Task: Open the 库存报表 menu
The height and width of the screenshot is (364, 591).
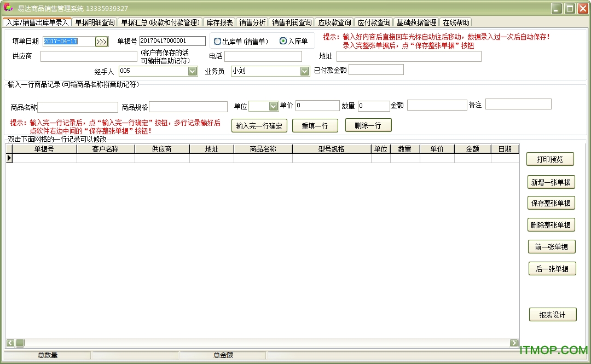Action: click(220, 22)
